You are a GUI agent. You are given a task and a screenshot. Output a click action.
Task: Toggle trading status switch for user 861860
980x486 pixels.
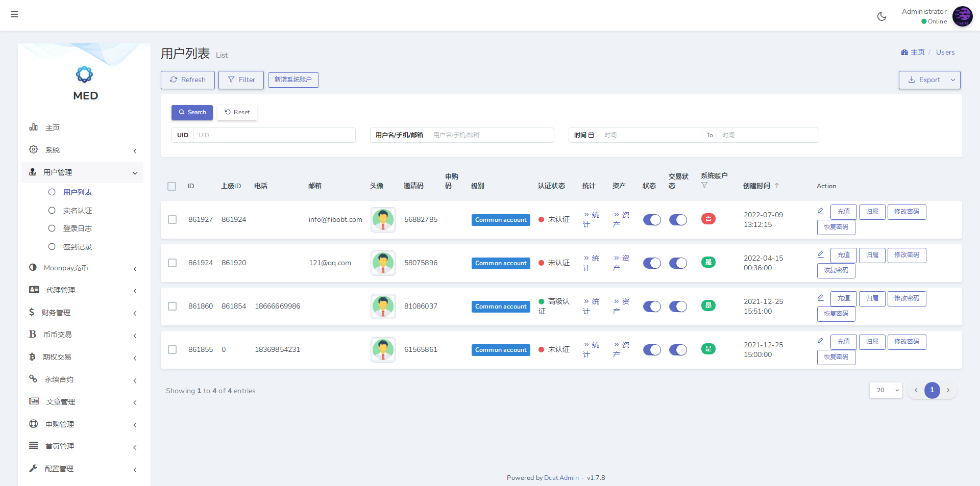(x=678, y=306)
